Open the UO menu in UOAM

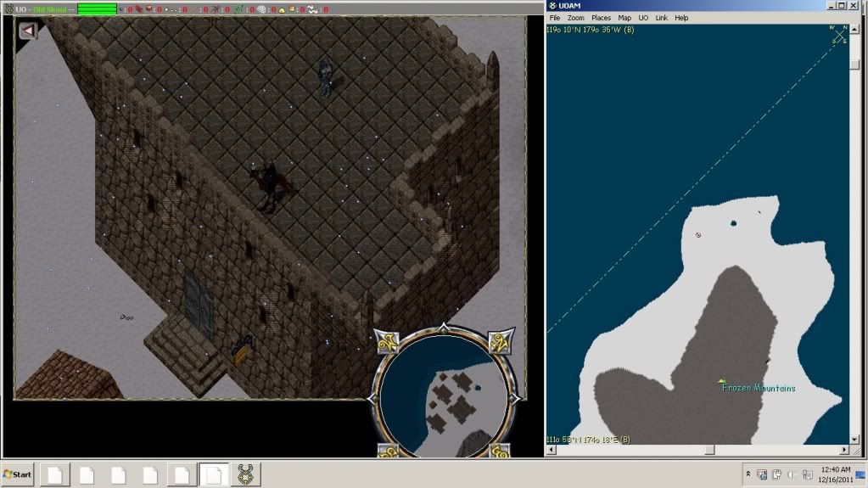click(643, 18)
